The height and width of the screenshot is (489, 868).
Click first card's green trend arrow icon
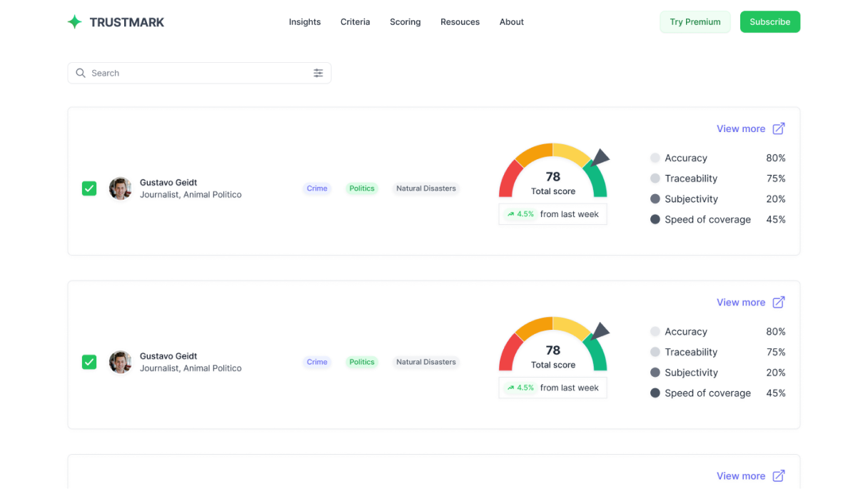pyautogui.click(x=510, y=214)
